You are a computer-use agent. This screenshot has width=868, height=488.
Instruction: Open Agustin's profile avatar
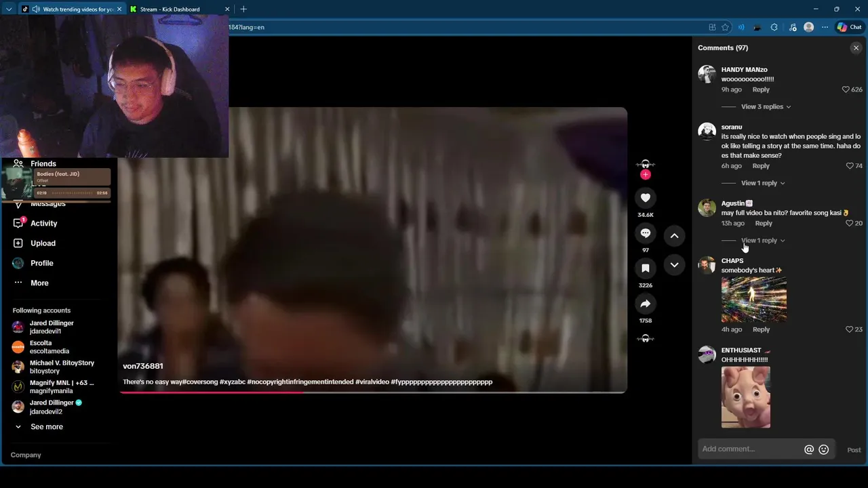coord(707,207)
